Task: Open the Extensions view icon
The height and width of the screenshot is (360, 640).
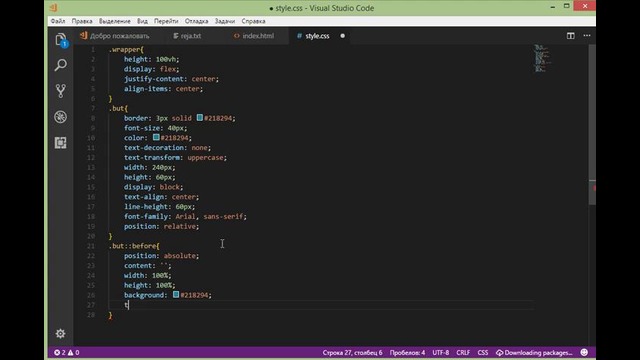Action: coord(60,142)
